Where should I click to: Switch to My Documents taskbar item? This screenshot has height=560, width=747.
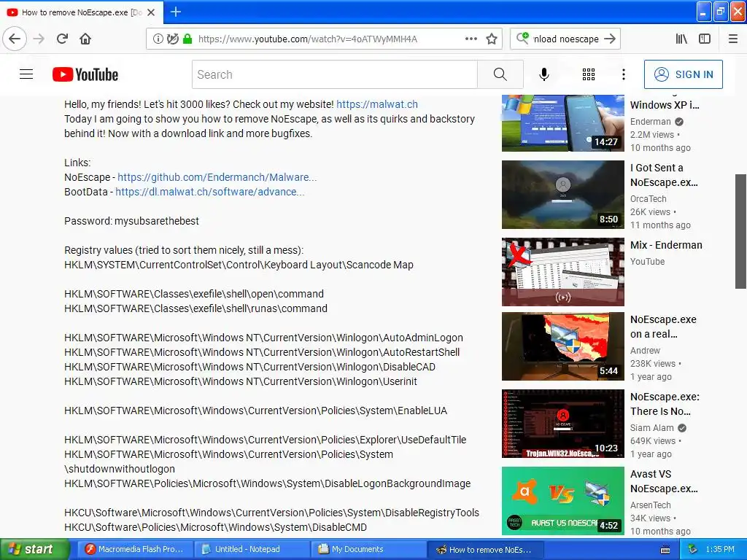click(368, 549)
